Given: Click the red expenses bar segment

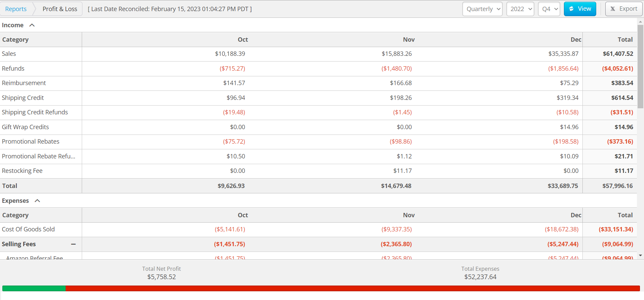Looking at the screenshot, I should 353,288.
